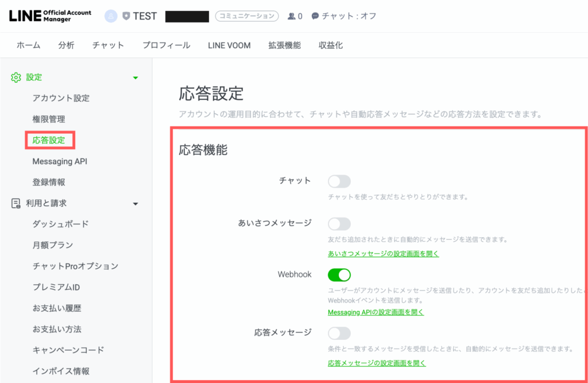The image size is (588, 383).
Task: Click the 利用と請求 document icon
Action: (x=16, y=203)
